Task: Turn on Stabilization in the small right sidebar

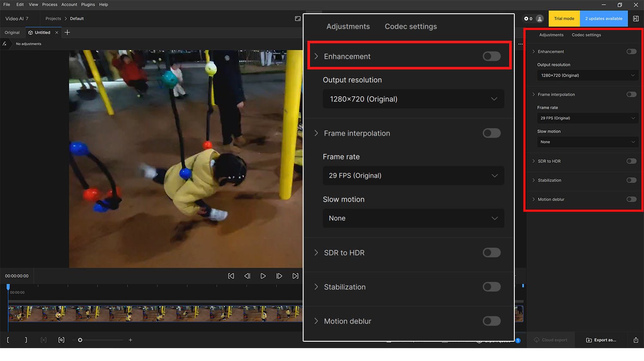Action: click(x=631, y=180)
